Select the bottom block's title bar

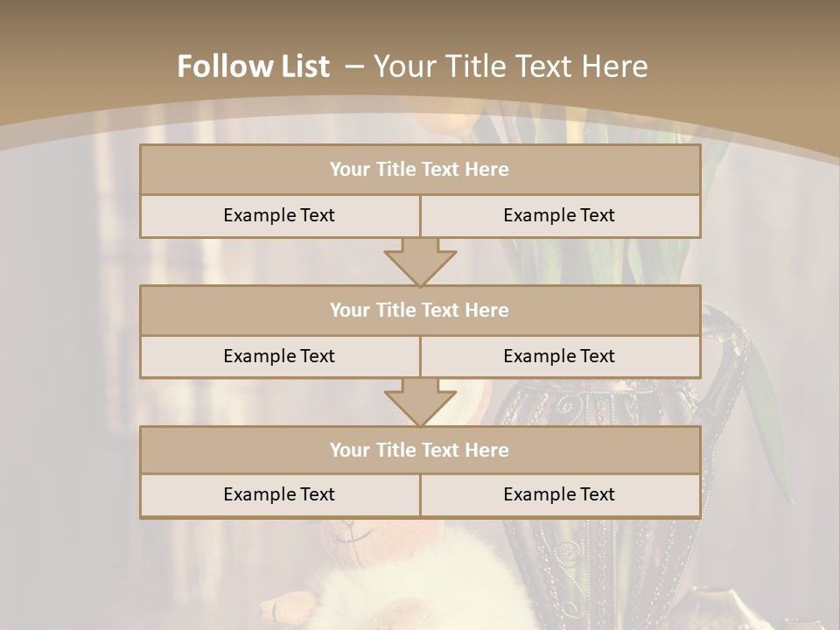(420, 450)
